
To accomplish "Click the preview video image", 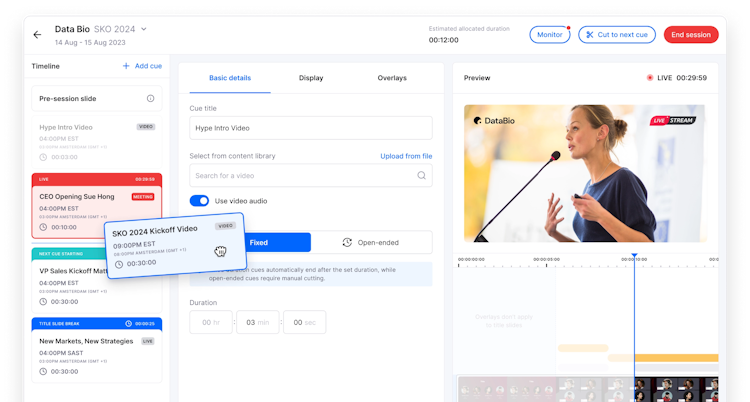I will click(x=584, y=173).
